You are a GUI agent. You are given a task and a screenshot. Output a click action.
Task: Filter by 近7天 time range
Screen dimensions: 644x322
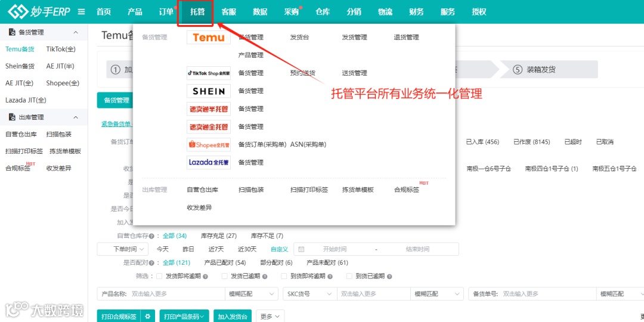click(x=216, y=249)
